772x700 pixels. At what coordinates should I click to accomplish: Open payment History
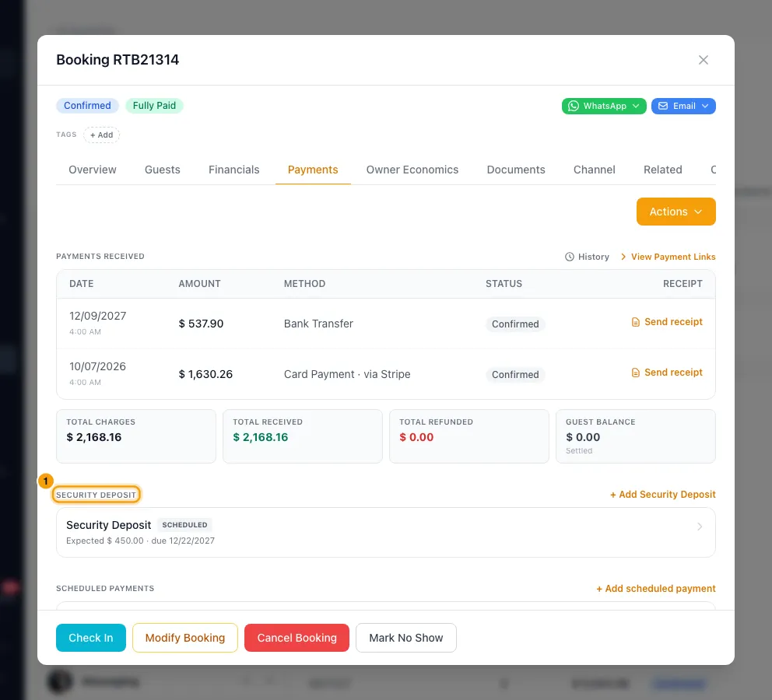click(x=587, y=257)
